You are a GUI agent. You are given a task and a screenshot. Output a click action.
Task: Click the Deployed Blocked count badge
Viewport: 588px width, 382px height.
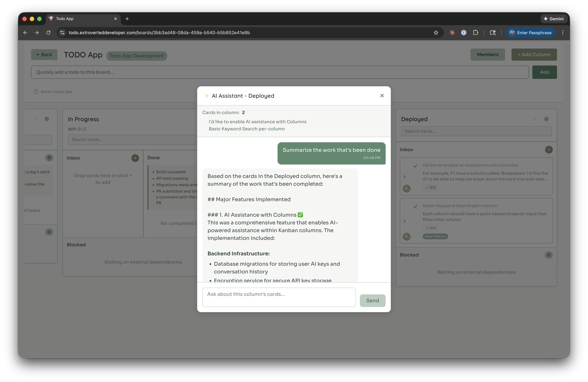(548, 255)
